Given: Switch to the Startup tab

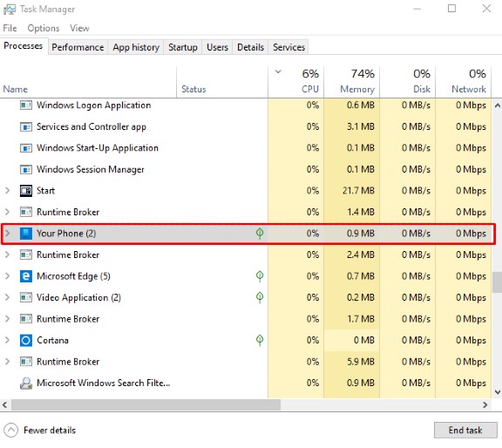Looking at the screenshot, I should click(x=183, y=47).
